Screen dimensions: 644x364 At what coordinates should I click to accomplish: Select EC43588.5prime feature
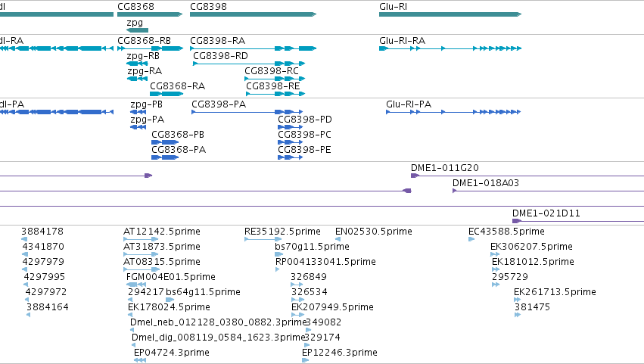pos(471,240)
